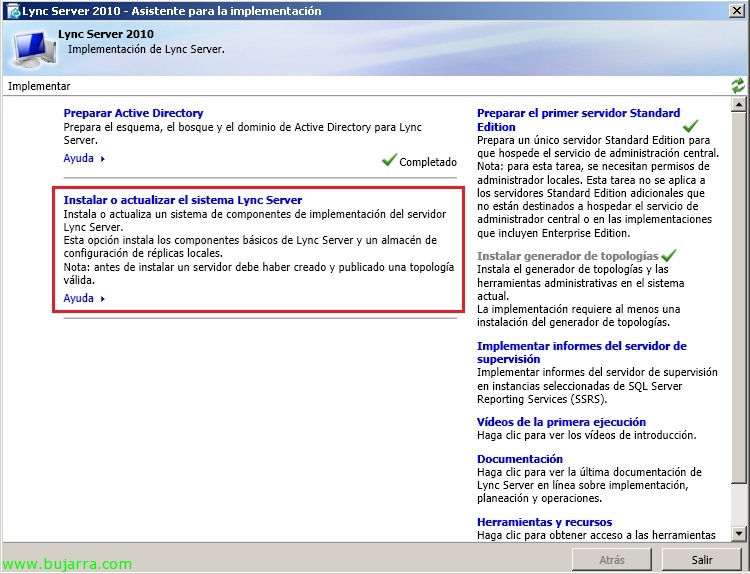Click the Completado status text
Image resolution: width=750 pixels, height=574 pixels.
pyautogui.click(x=428, y=162)
